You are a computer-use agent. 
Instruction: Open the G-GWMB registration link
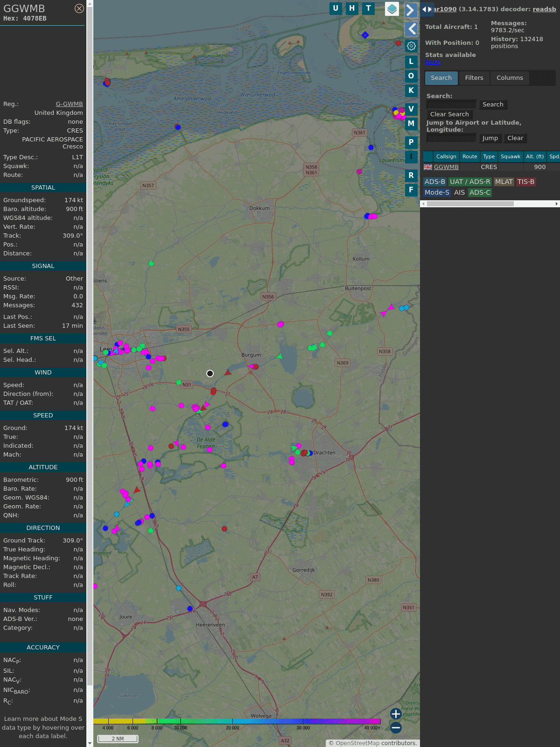pyautogui.click(x=69, y=104)
